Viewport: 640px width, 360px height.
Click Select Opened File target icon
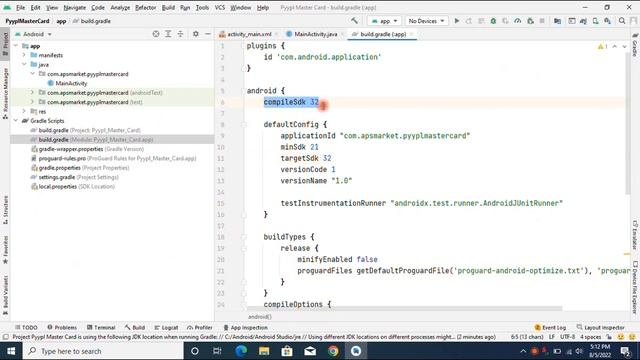156,34
